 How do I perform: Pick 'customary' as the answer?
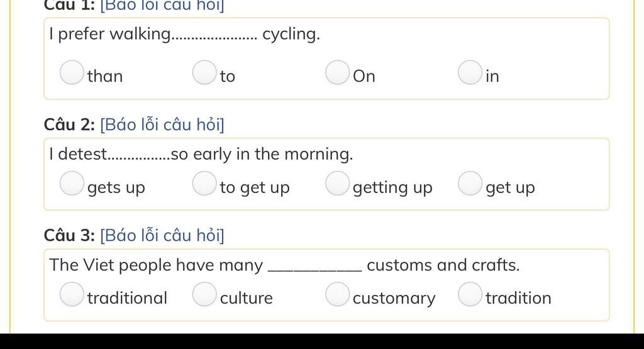pyautogui.click(x=338, y=294)
